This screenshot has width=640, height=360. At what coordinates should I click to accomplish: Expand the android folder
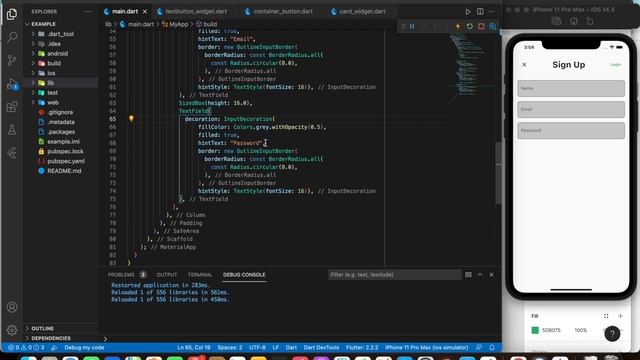(x=58, y=53)
